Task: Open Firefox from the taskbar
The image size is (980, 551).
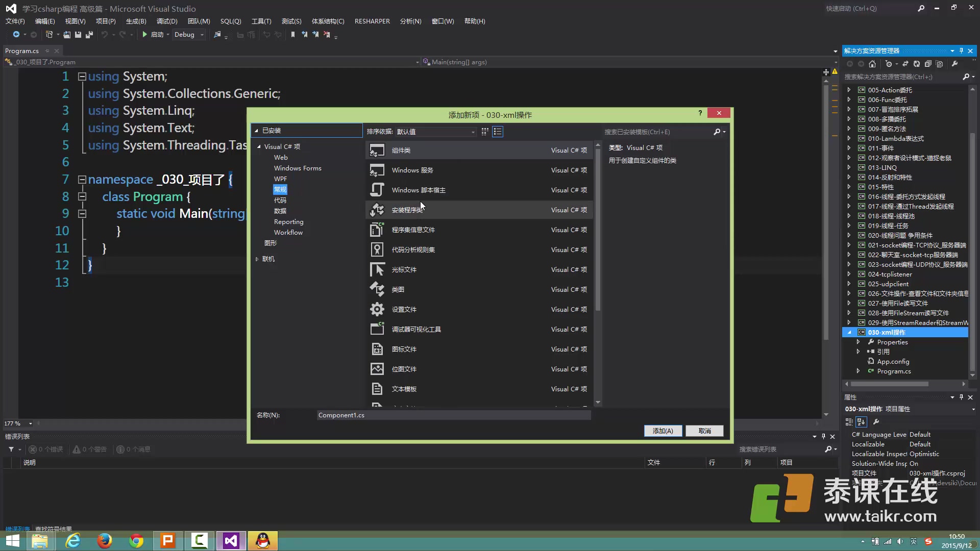Action: pos(105,540)
